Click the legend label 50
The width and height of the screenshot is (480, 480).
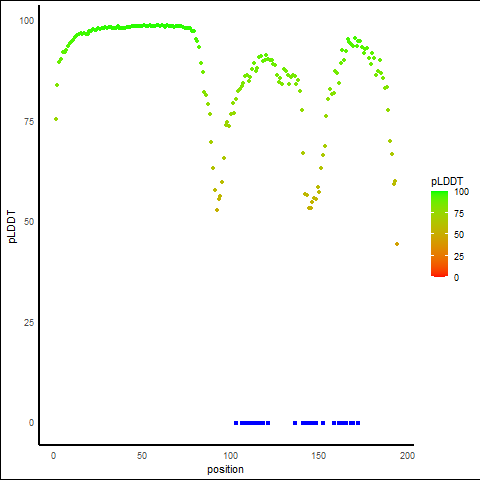[459, 235]
